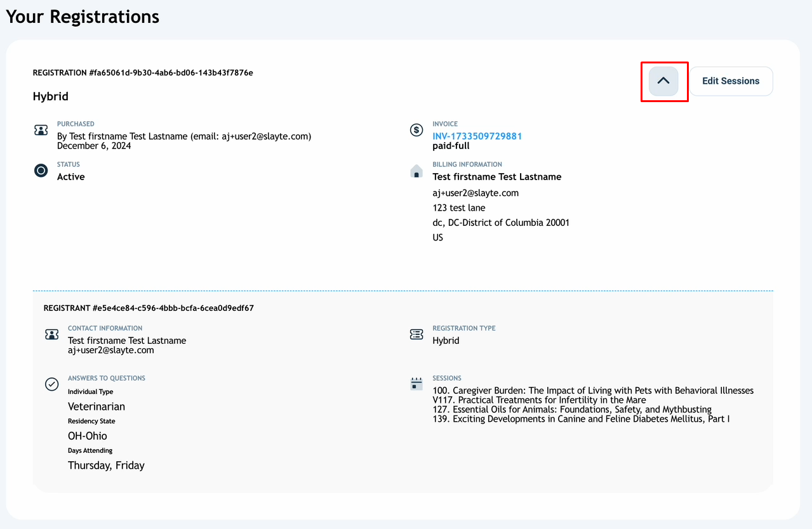Click session 139 Canine and Feline Diabetes
Viewport: 812px width, 529px height.
pyautogui.click(x=581, y=419)
